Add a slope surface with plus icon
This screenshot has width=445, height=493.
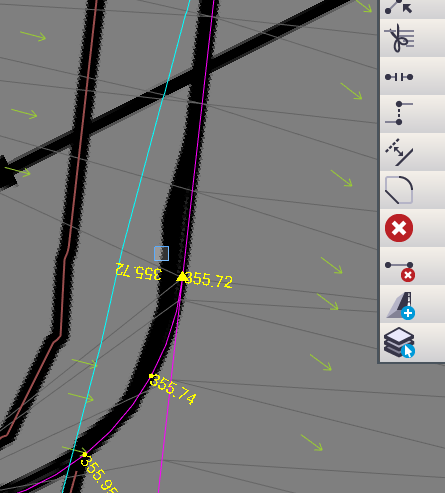(x=400, y=306)
